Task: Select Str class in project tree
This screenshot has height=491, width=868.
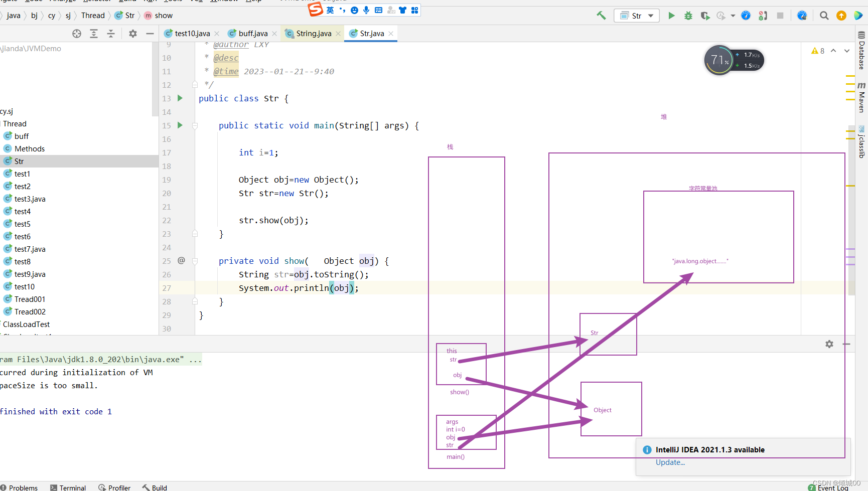Action: click(x=19, y=161)
